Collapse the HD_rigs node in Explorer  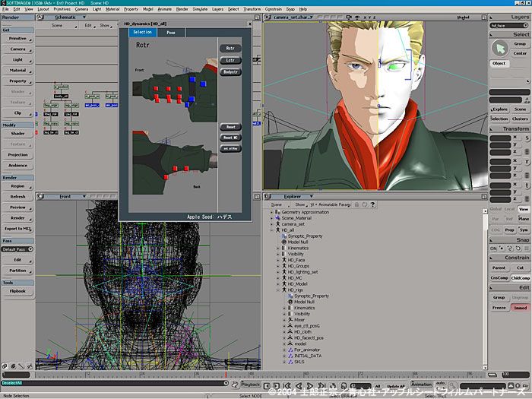pos(278,290)
